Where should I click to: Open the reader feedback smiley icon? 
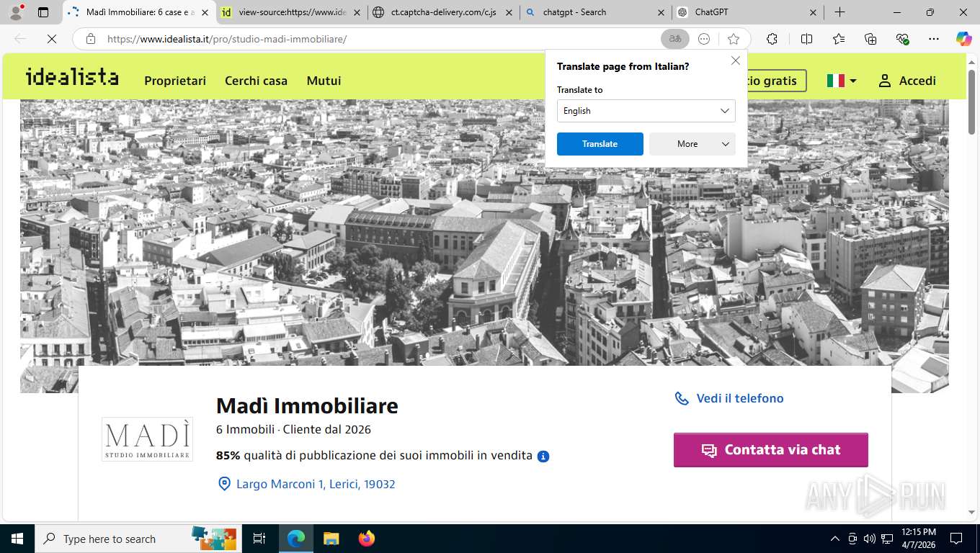tap(705, 39)
